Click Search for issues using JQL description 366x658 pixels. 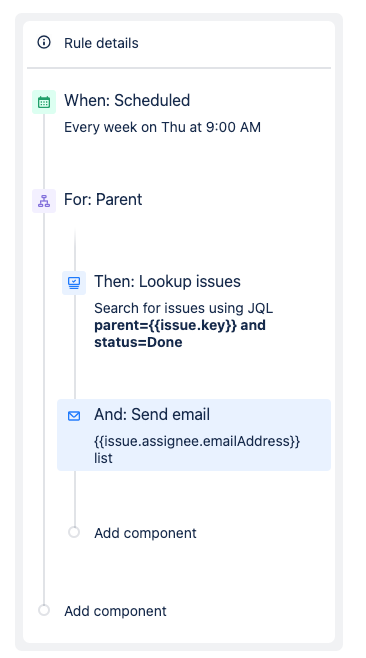[183, 308]
